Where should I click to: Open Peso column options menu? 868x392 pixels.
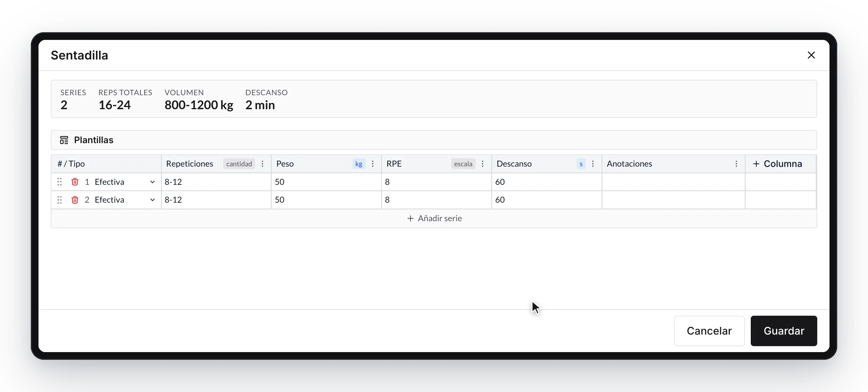click(x=373, y=164)
